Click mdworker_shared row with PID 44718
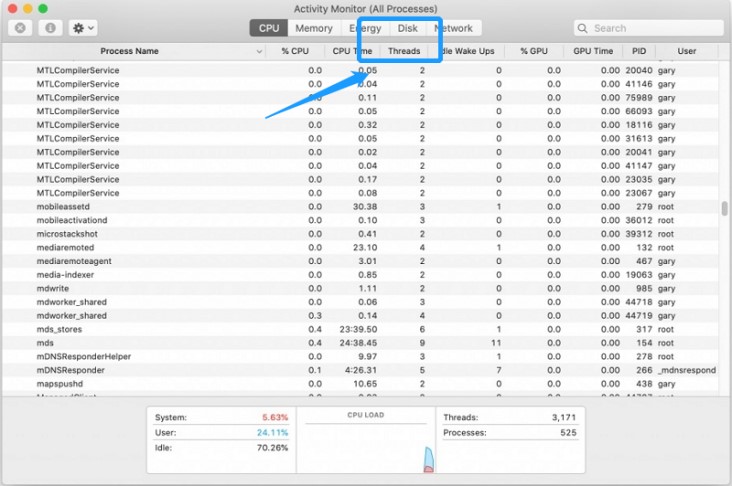This screenshot has height=486, width=732. tap(360, 302)
